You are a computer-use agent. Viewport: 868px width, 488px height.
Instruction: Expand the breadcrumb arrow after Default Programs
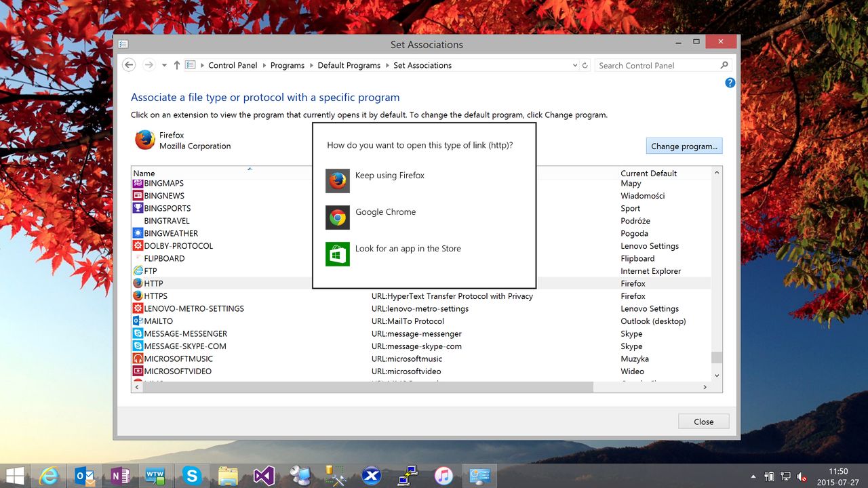(387, 66)
